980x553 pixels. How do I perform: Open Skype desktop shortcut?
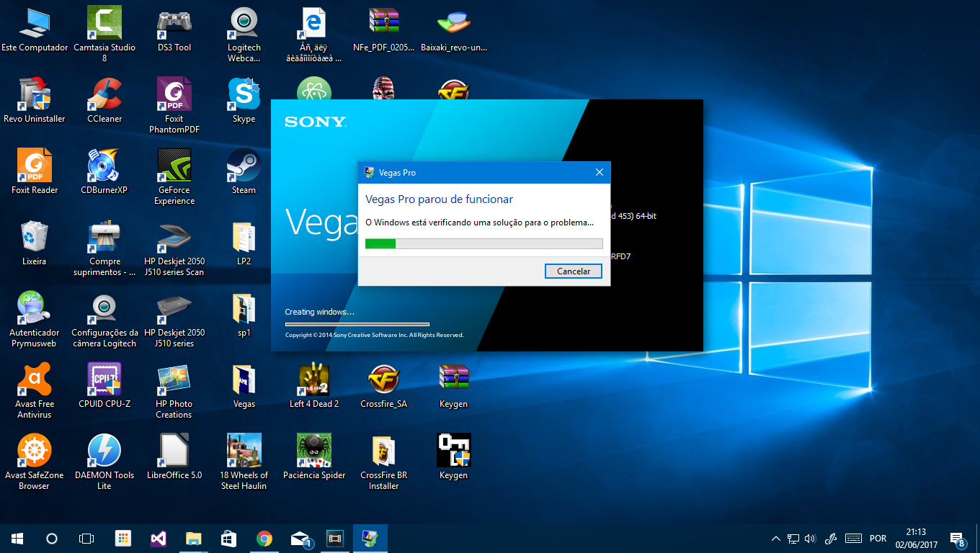click(x=244, y=101)
